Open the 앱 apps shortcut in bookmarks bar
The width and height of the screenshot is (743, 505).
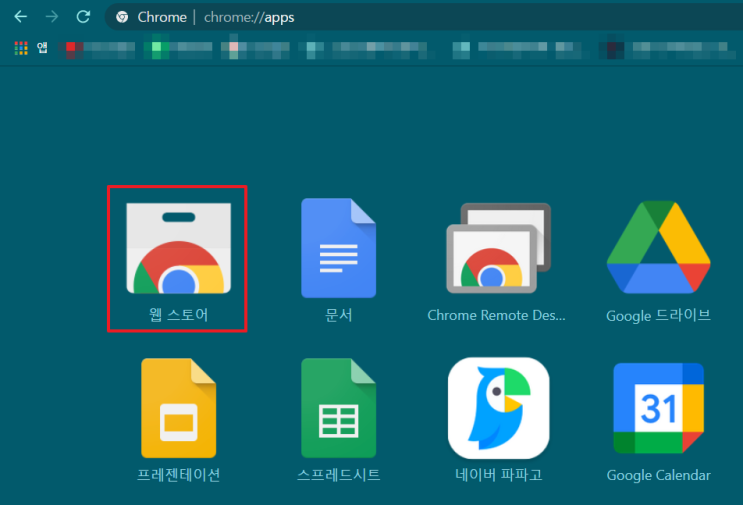pyautogui.click(x=31, y=48)
